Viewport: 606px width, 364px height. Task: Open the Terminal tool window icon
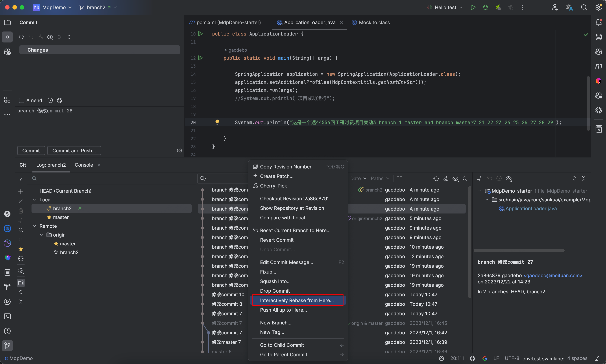[x=7, y=316]
